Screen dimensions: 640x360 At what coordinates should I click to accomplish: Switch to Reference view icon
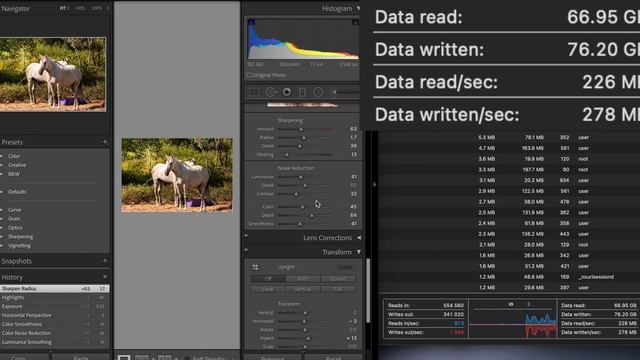pos(142,358)
